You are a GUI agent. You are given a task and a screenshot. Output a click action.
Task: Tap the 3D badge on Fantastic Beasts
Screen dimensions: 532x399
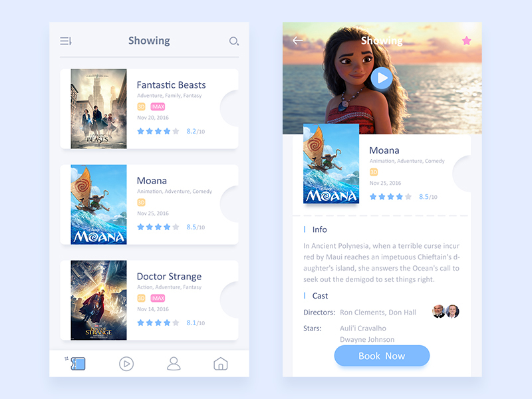click(141, 106)
